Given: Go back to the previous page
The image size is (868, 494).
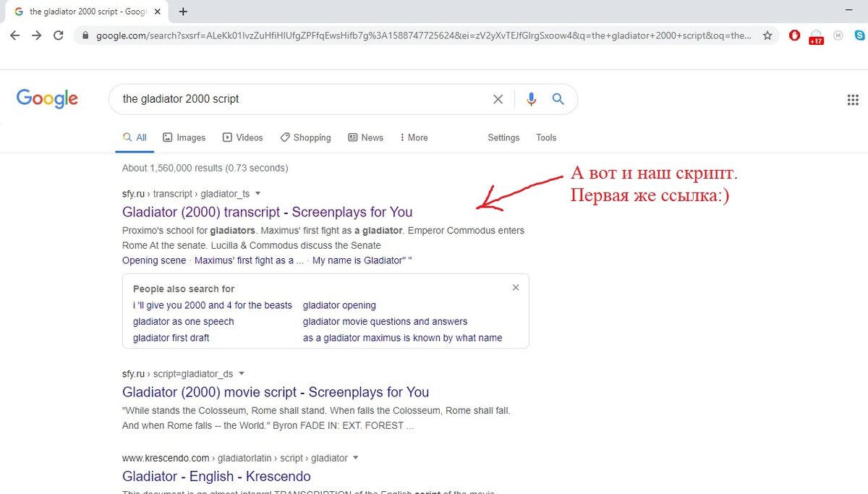Looking at the screenshot, I should (15, 35).
